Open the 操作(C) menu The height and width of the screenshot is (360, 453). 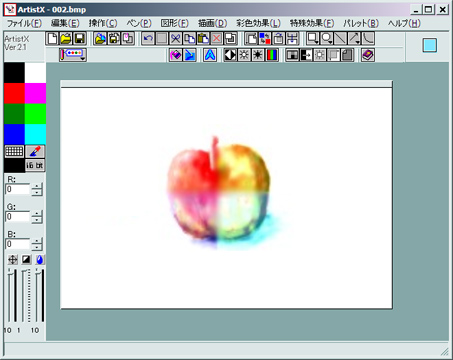(x=103, y=23)
